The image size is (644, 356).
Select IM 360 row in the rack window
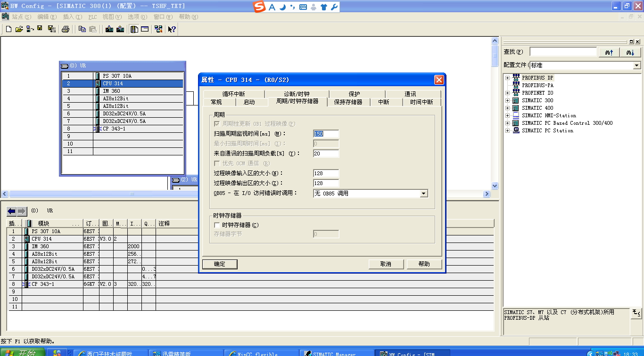point(123,91)
